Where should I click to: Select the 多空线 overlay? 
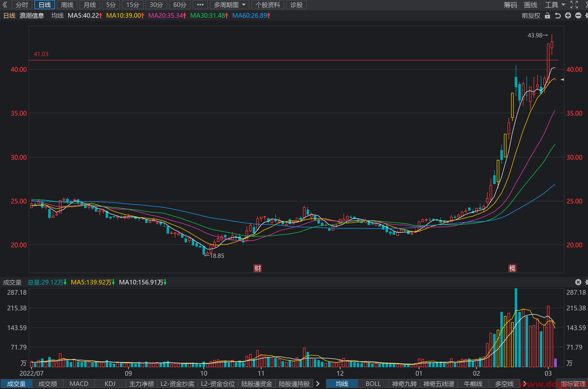504,384
